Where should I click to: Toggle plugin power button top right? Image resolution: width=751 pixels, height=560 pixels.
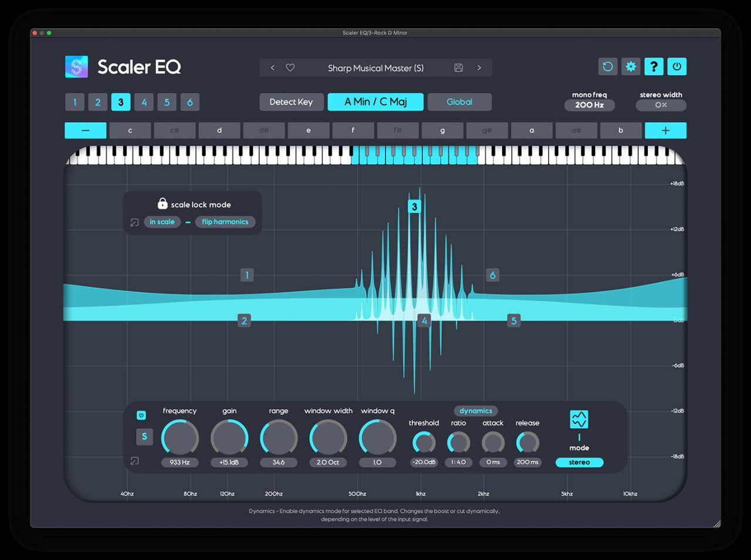click(676, 66)
